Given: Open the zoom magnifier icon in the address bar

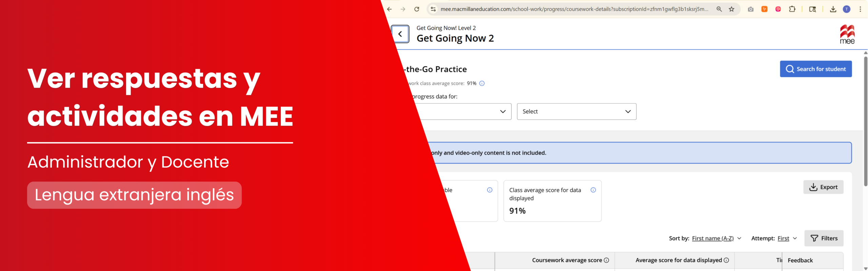Looking at the screenshot, I should pyautogui.click(x=719, y=9).
